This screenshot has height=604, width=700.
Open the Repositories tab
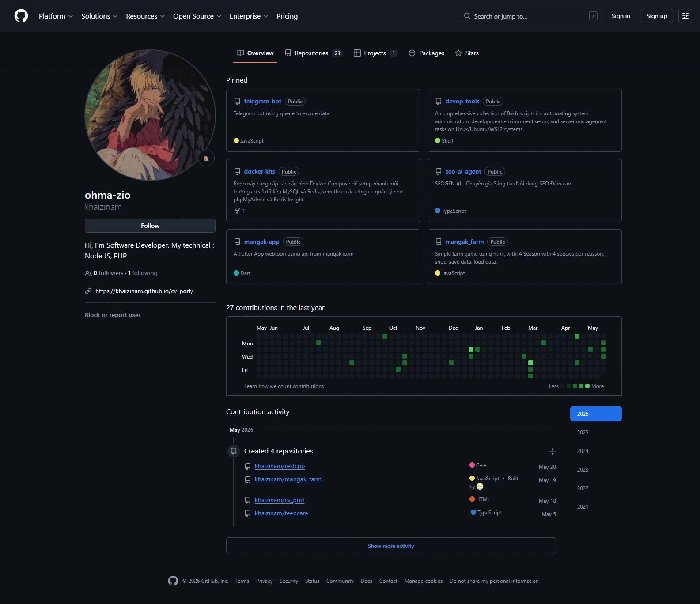(314, 53)
